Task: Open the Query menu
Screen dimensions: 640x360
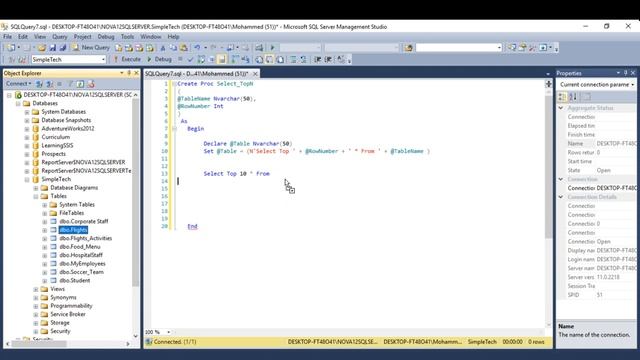Action: 60,37
